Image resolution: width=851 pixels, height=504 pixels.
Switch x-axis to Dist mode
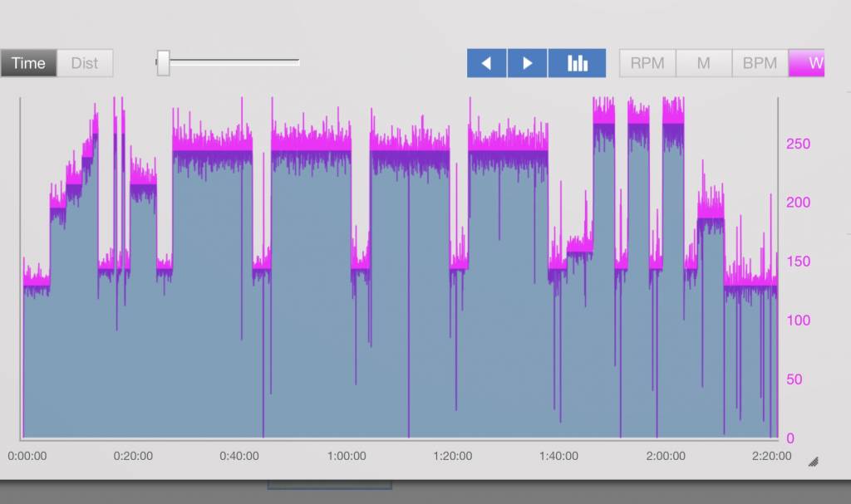click(x=85, y=63)
